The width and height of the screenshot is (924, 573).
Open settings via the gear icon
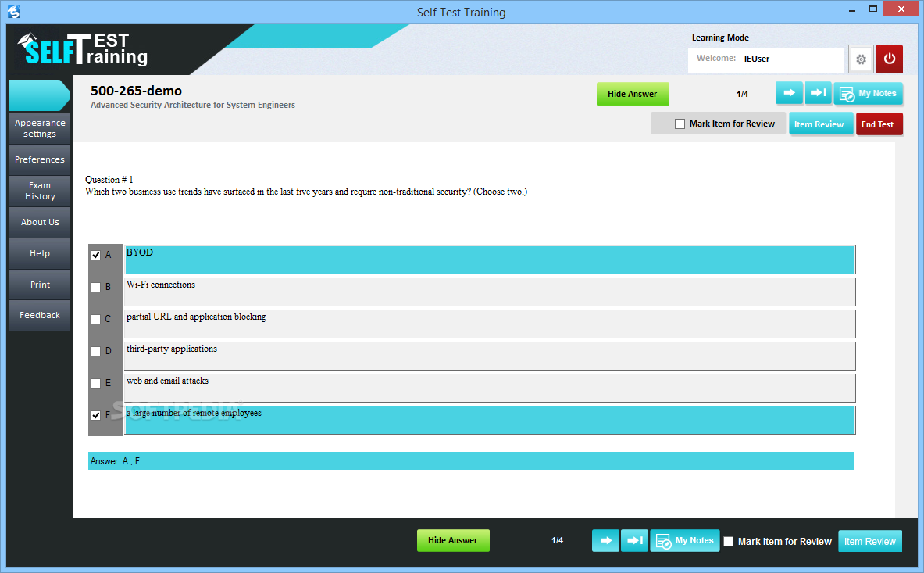pos(861,59)
